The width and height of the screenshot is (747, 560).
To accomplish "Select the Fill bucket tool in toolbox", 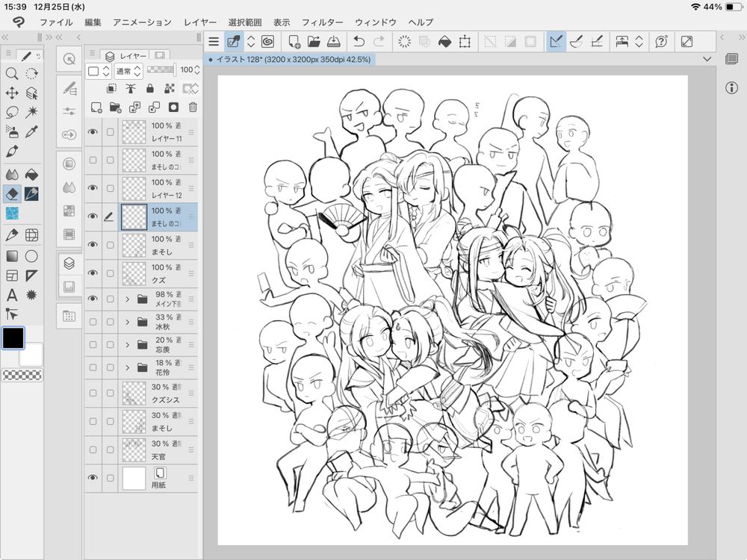I will pos(31,174).
